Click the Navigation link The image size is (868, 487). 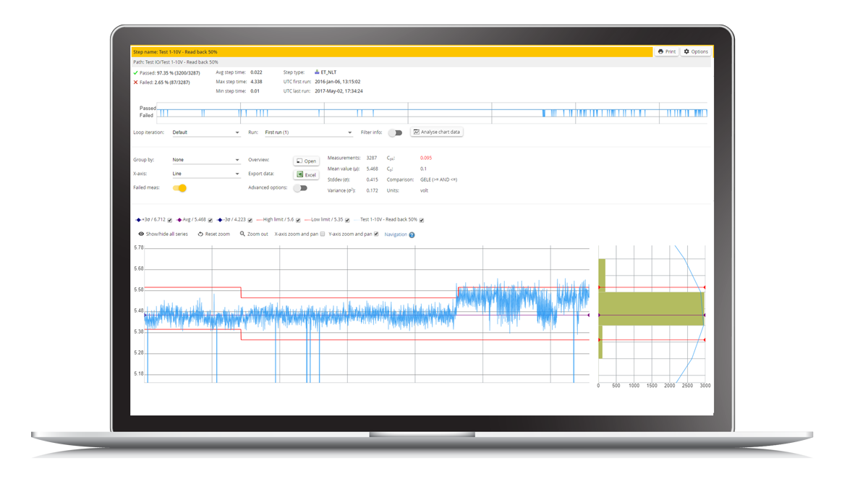(x=396, y=234)
